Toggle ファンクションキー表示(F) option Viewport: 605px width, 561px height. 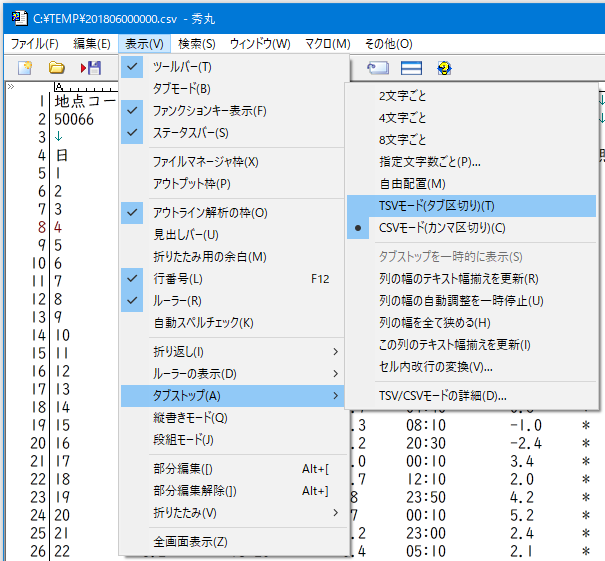pyautogui.click(x=232, y=111)
